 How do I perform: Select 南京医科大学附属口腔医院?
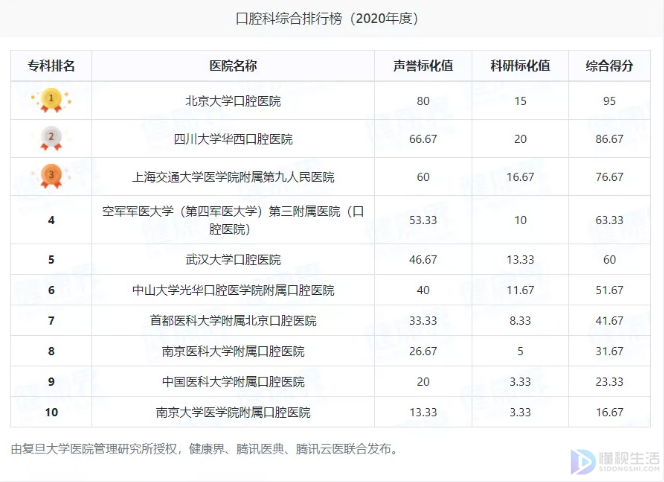(x=233, y=351)
